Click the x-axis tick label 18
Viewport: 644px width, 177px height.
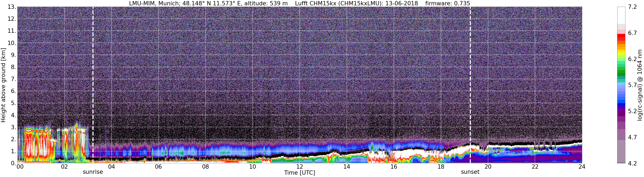pyautogui.click(x=441, y=167)
